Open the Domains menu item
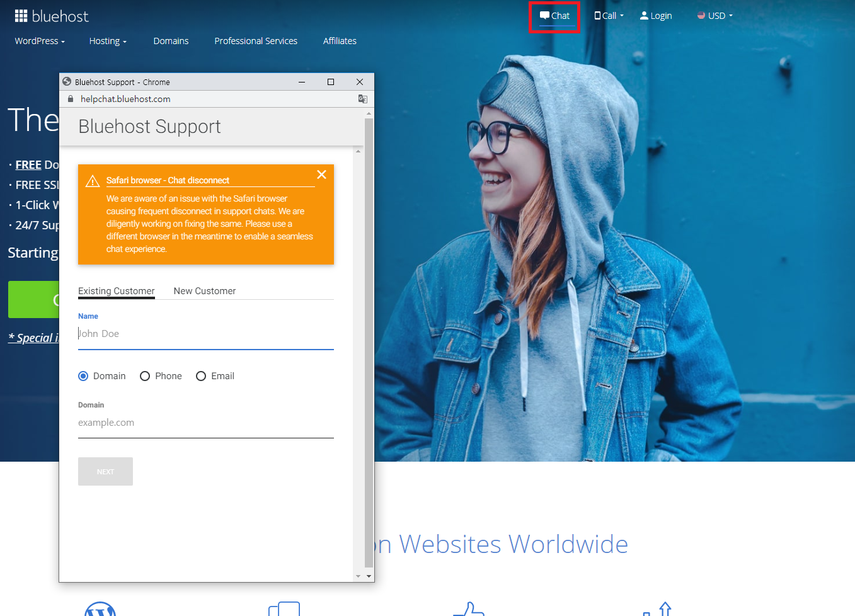This screenshot has height=616, width=855. (171, 41)
